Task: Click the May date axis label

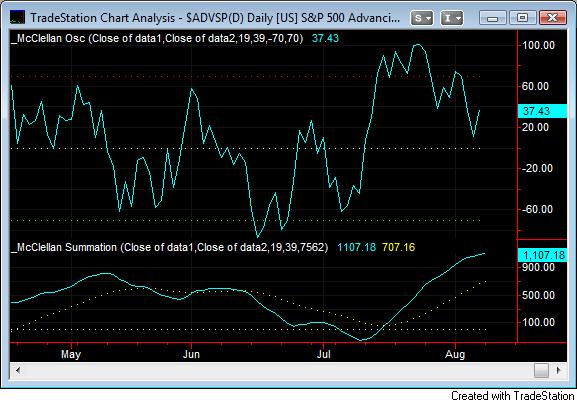Action: (71, 355)
